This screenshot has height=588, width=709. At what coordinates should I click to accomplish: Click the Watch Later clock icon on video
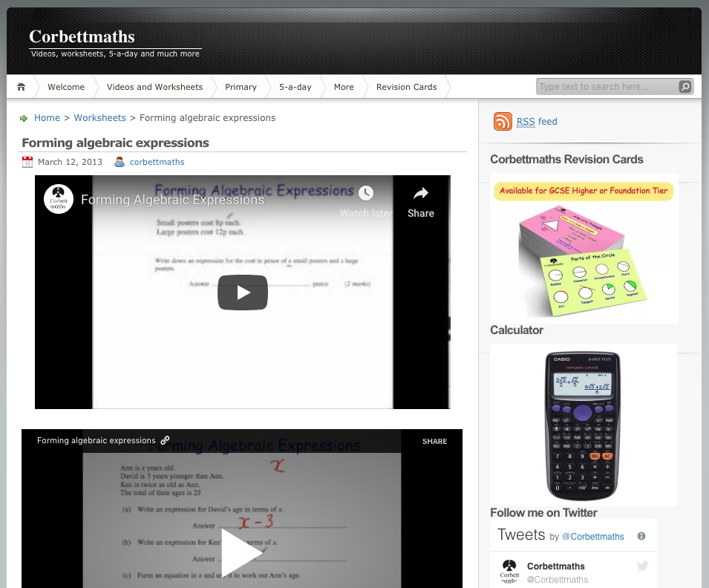pyautogui.click(x=366, y=193)
